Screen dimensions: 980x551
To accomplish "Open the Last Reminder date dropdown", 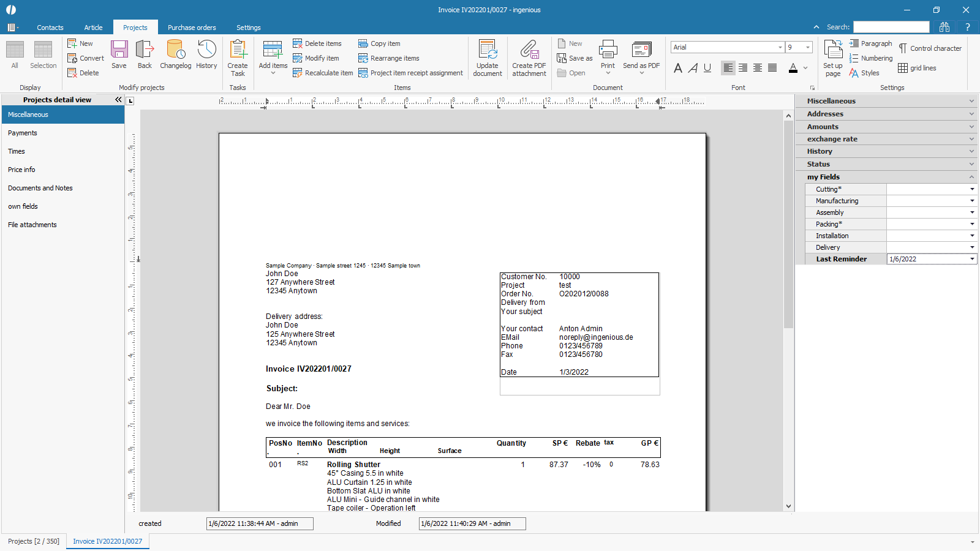I will pyautogui.click(x=972, y=259).
